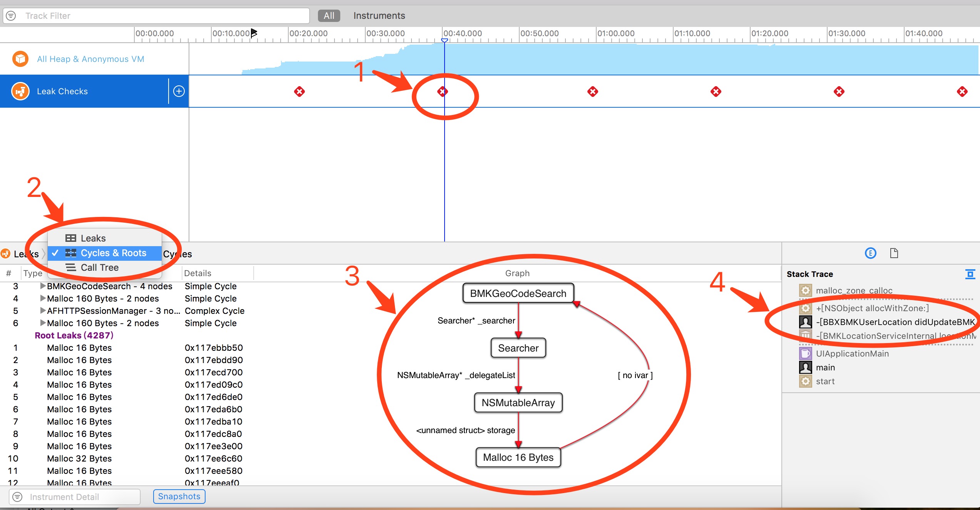The width and height of the screenshot is (980, 510).
Task: Toggle the stack trace collapse-frames icon
Action: [x=970, y=274]
